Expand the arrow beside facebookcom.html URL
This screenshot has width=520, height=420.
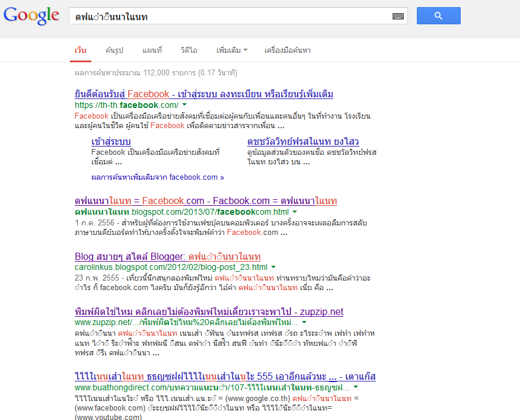pos(295,212)
